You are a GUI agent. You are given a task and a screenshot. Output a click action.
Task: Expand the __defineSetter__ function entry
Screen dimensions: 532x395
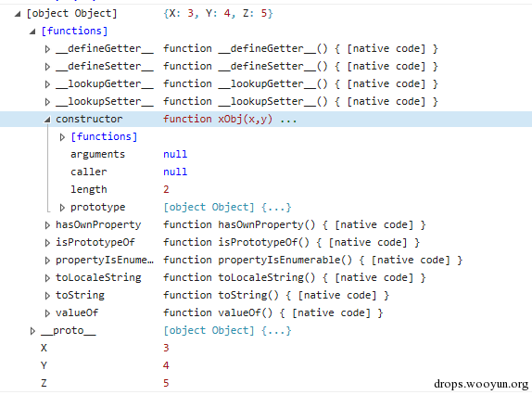(47, 67)
